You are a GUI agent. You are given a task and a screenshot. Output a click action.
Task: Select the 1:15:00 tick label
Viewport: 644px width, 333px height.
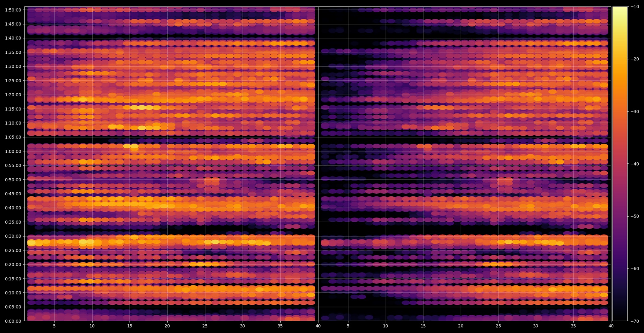(13, 109)
